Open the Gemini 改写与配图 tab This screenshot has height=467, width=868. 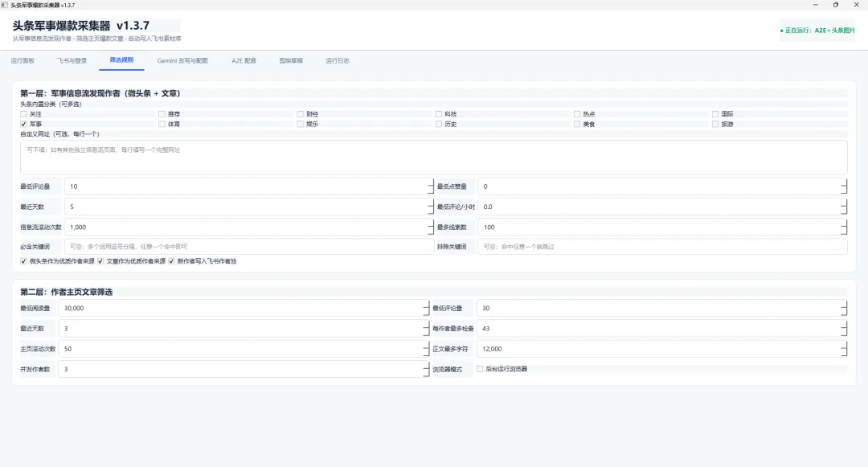tap(182, 61)
